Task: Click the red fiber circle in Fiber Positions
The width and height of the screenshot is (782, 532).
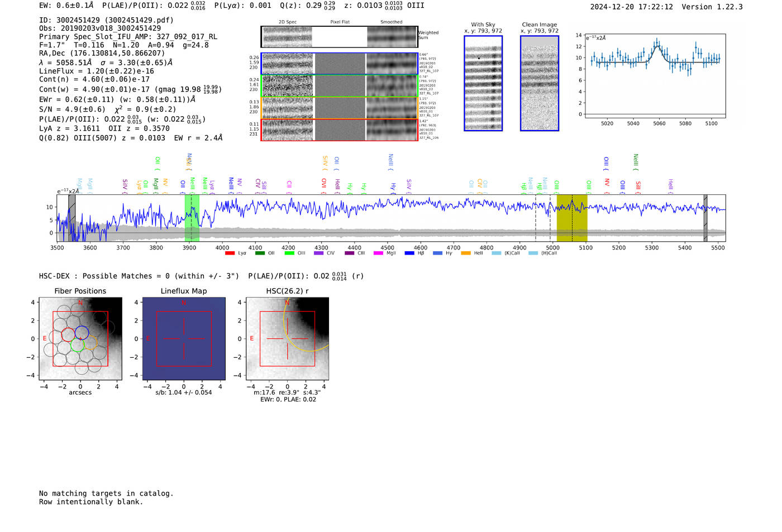Action: pos(68,335)
